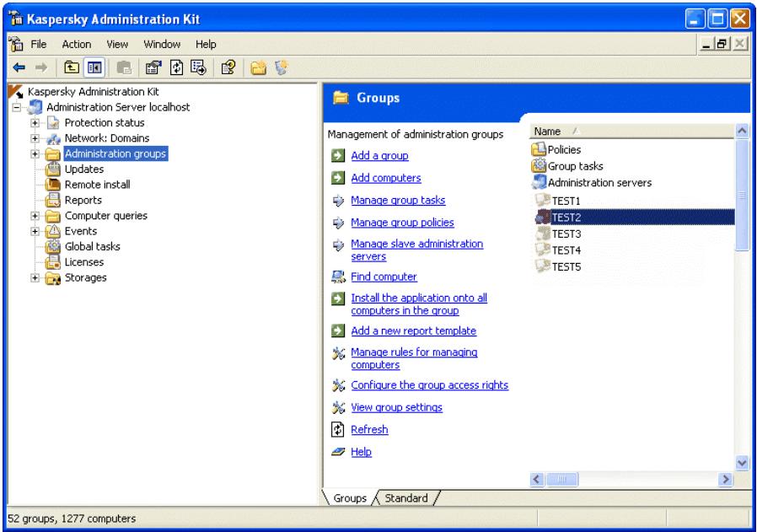Expand the Computer queries node
757x532 pixels.
click(x=35, y=216)
